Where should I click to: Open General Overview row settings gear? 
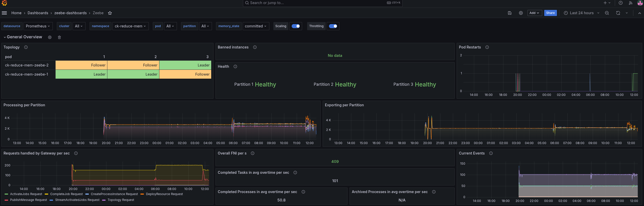[50, 37]
